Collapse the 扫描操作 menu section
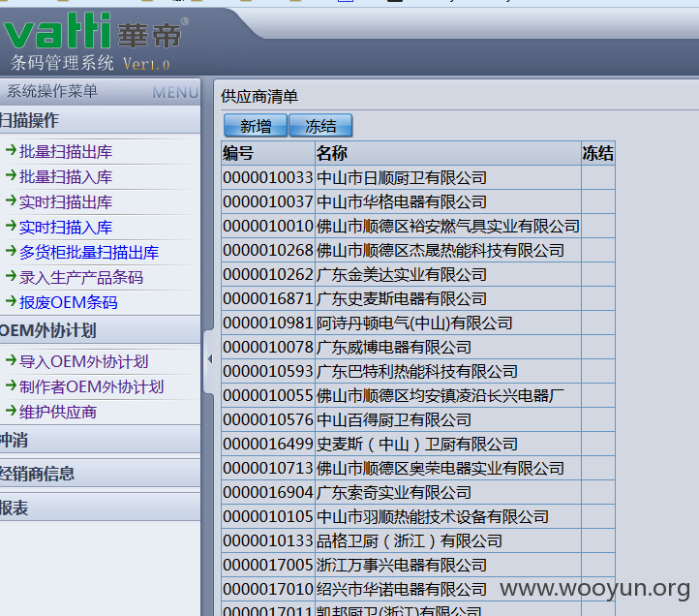The image size is (699, 616). 100,120
